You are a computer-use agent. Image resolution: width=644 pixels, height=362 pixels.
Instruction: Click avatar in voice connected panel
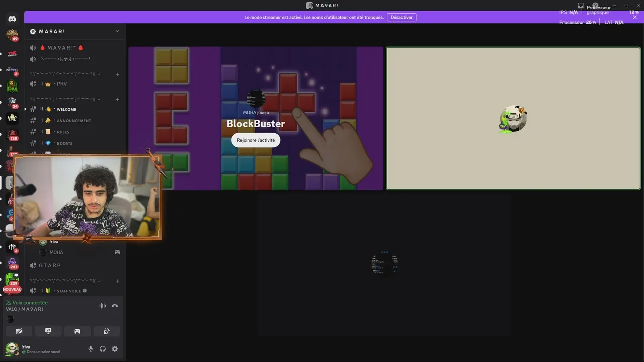[x=10, y=319]
